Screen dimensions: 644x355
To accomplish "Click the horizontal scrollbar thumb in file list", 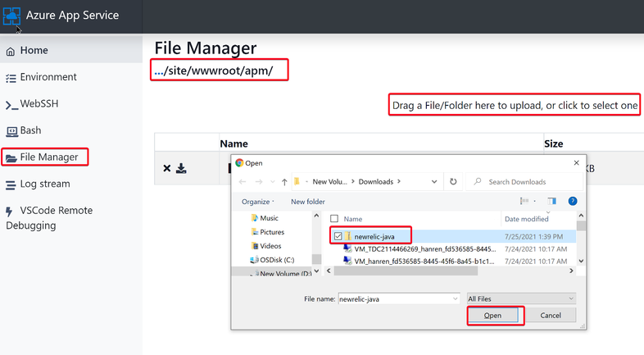I will pos(406,271).
